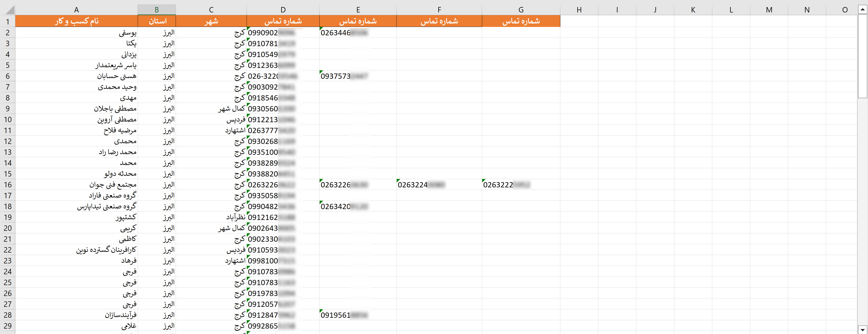Select row 6 header
The width and height of the screenshot is (868, 334).
[7, 76]
